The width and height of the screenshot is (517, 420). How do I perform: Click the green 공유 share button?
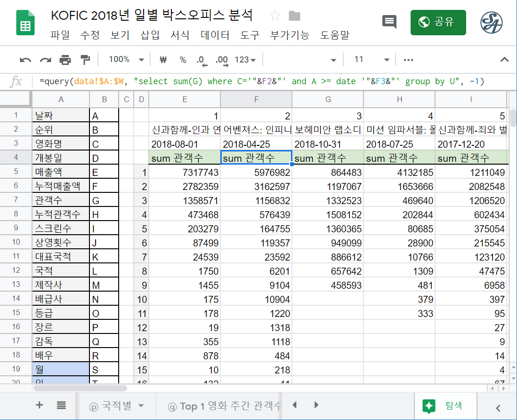[x=438, y=22]
